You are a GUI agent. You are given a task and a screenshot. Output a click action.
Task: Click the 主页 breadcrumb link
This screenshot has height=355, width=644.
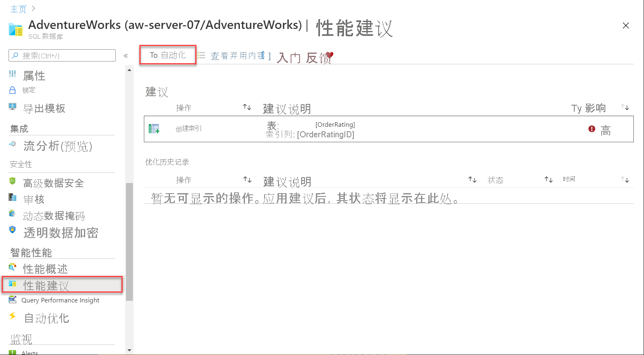18,9
